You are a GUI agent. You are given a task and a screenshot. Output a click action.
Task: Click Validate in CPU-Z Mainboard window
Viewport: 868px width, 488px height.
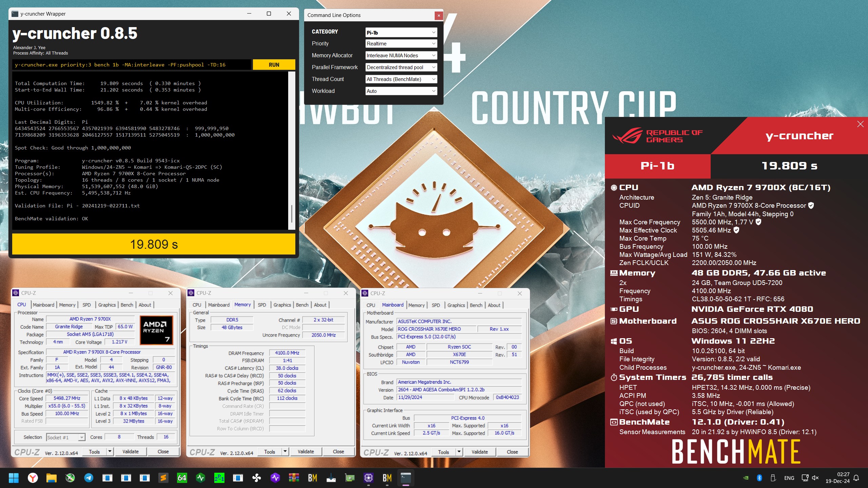pyautogui.click(x=480, y=452)
